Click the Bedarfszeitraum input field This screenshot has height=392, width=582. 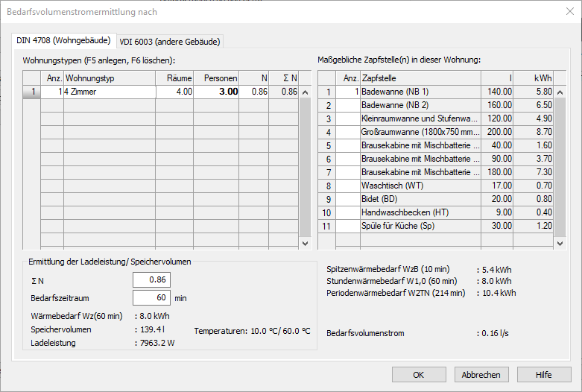[151, 297]
